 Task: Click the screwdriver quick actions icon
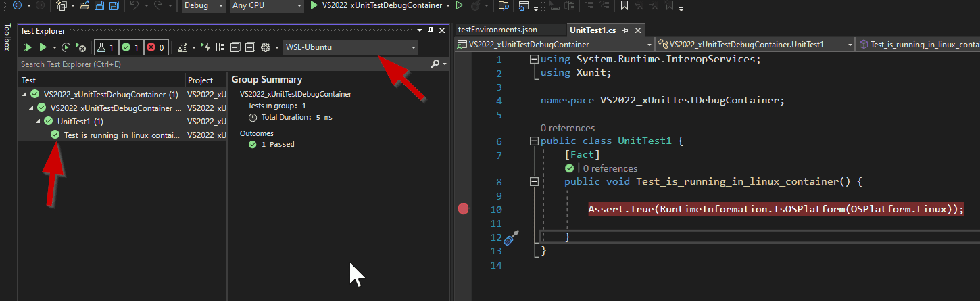pos(512,237)
